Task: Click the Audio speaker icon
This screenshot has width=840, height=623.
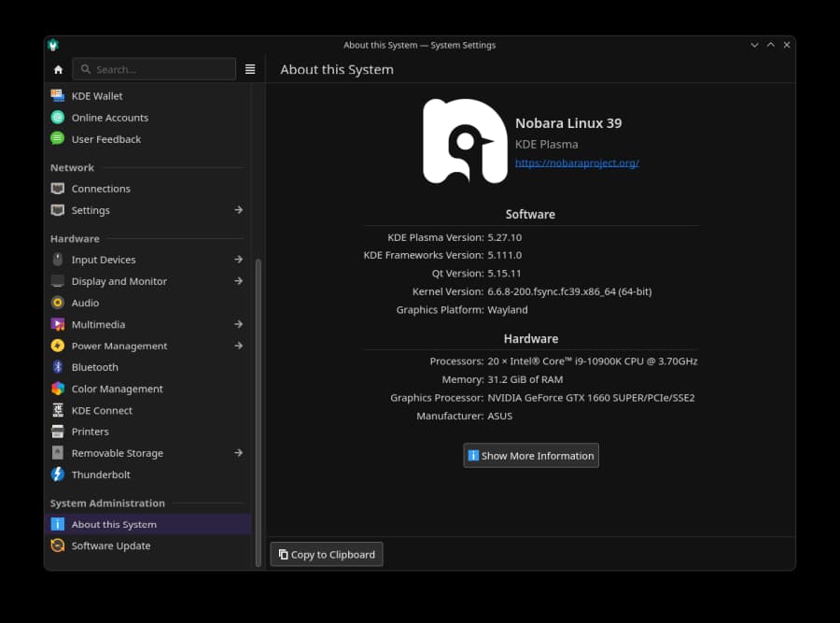Action: click(x=58, y=303)
